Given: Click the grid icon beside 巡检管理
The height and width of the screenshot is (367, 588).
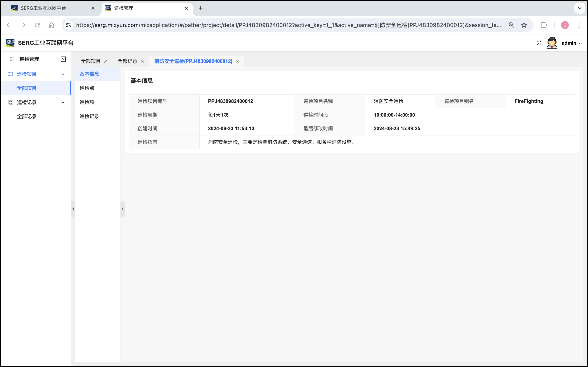Looking at the screenshot, I should 12,59.
